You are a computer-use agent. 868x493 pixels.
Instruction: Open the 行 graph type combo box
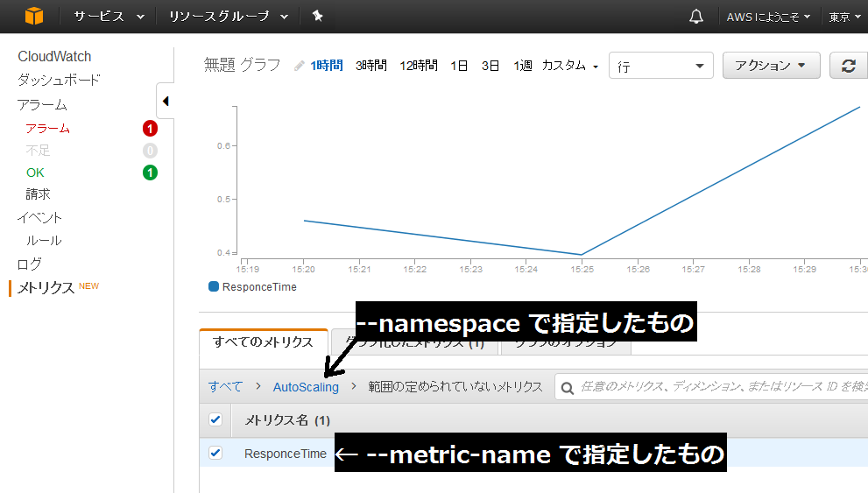(661, 66)
